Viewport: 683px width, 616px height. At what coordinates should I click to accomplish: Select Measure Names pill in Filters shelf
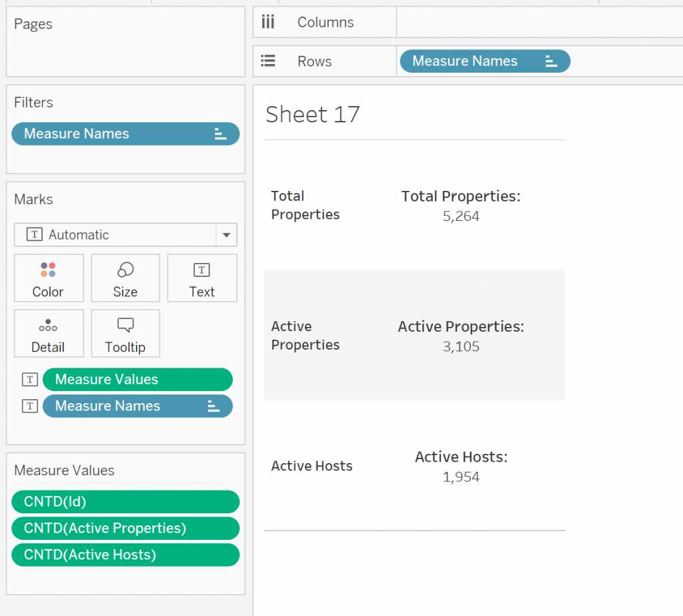coord(125,134)
